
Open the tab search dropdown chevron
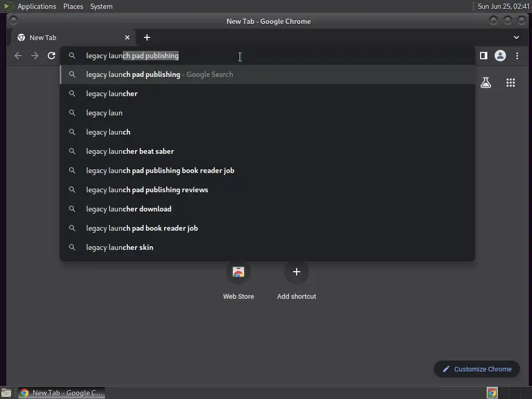[x=516, y=37]
